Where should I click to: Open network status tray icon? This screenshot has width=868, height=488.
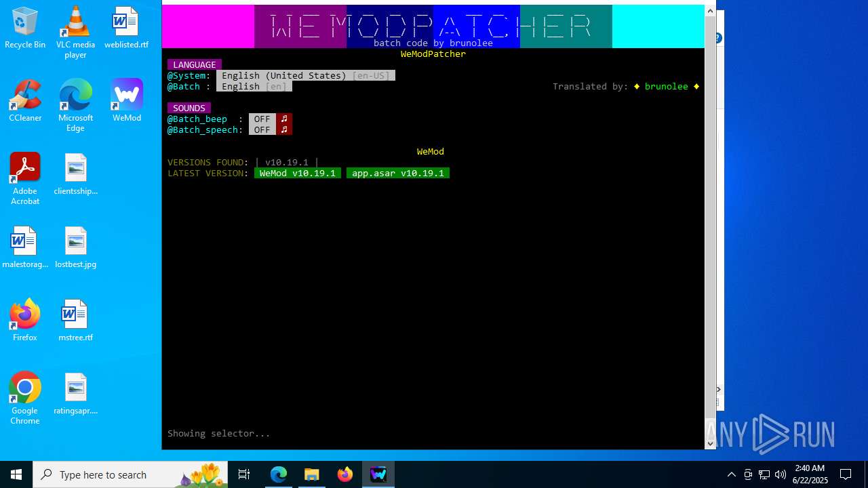(764, 474)
